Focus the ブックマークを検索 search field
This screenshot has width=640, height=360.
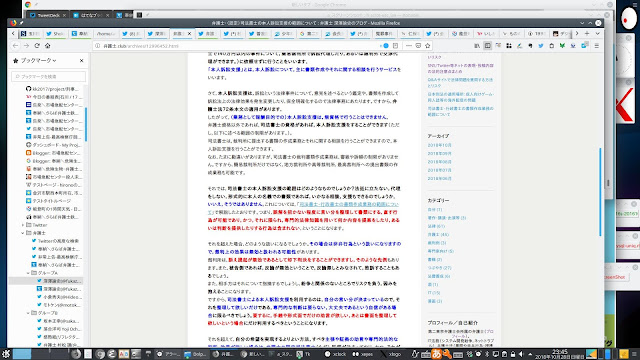click(x=49, y=76)
